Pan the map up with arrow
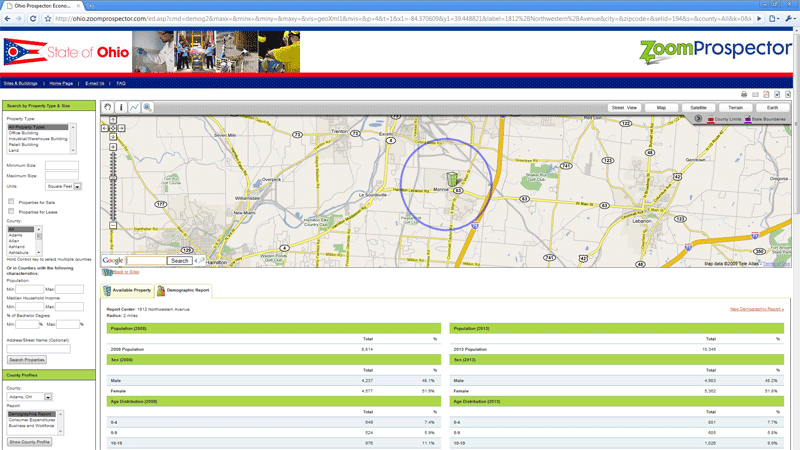800x450 pixels. coord(113,121)
